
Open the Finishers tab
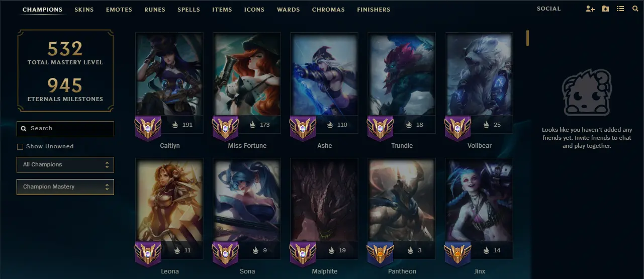[x=374, y=10]
